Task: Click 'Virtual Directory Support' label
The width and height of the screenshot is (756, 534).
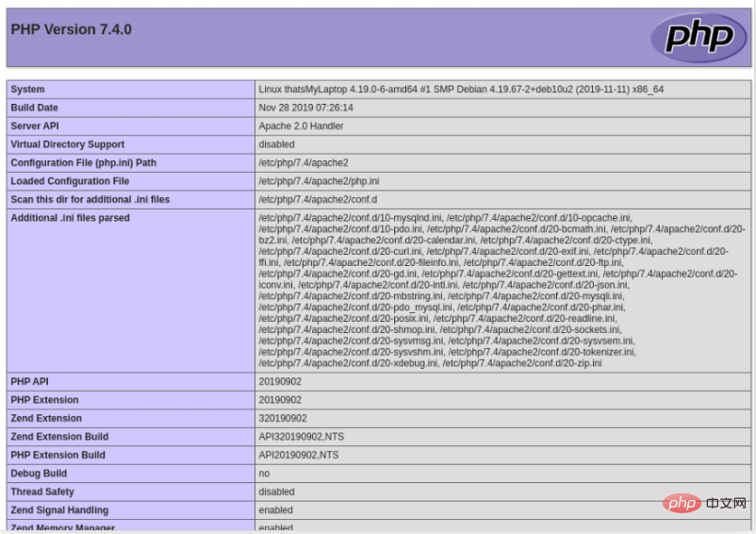Action: click(68, 144)
